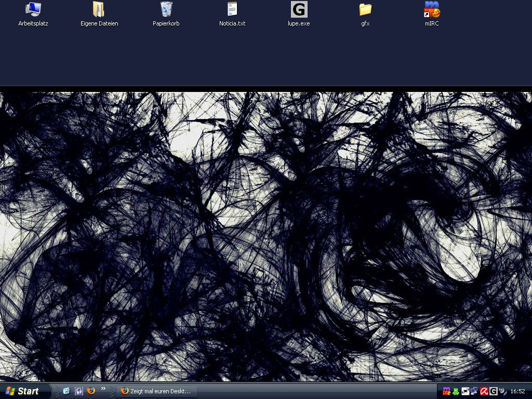532x399 pixels.
Task: Select the Papierkorb recycle bin icon
Action: [166, 10]
